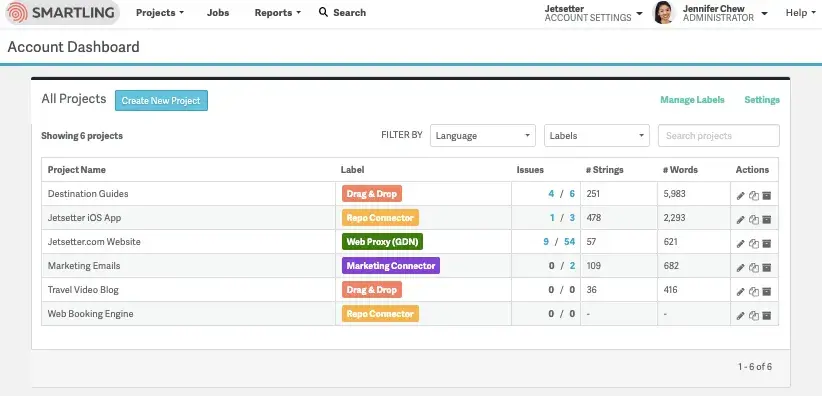The width and height of the screenshot is (822, 396).
Task: Click the Issues column header
Action: click(x=530, y=169)
